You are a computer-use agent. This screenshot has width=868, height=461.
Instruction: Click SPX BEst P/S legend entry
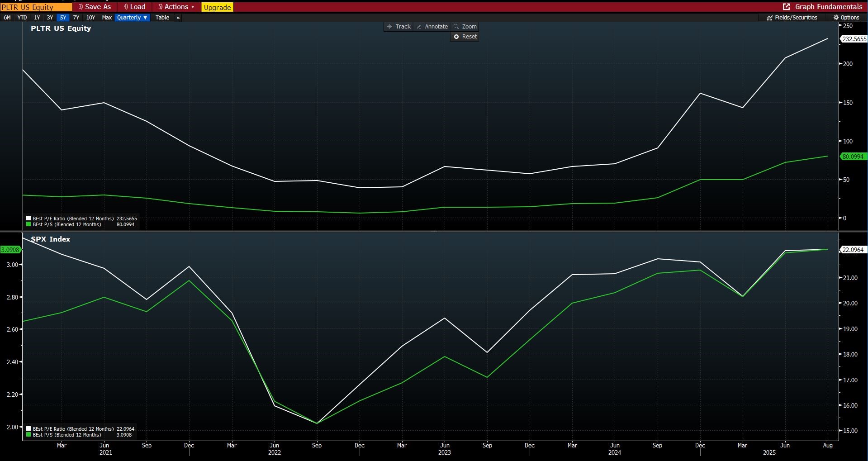pos(79,435)
